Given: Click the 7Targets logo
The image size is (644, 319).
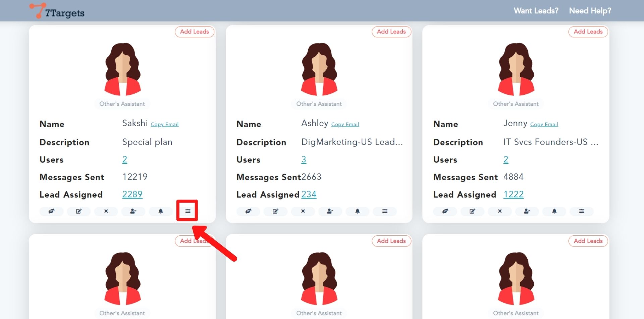Looking at the screenshot, I should [57, 11].
